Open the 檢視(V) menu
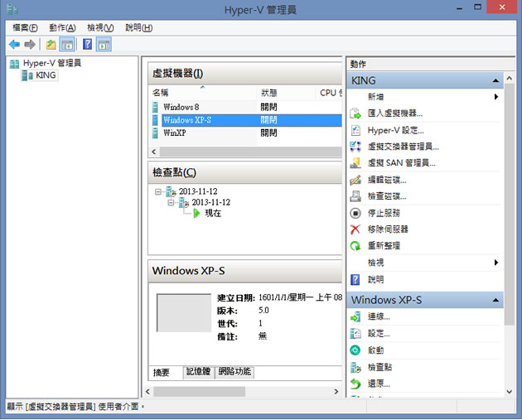The height and width of the screenshot is (420, 522). (100, 27)
